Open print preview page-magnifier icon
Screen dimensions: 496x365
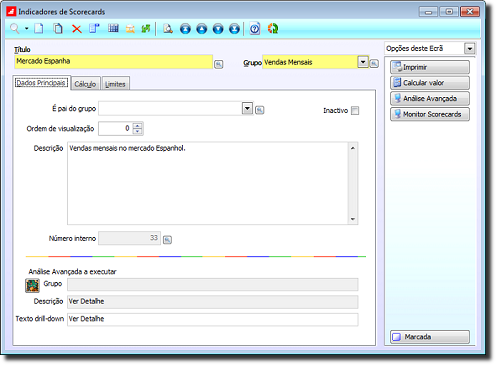[x=168, y=29]
